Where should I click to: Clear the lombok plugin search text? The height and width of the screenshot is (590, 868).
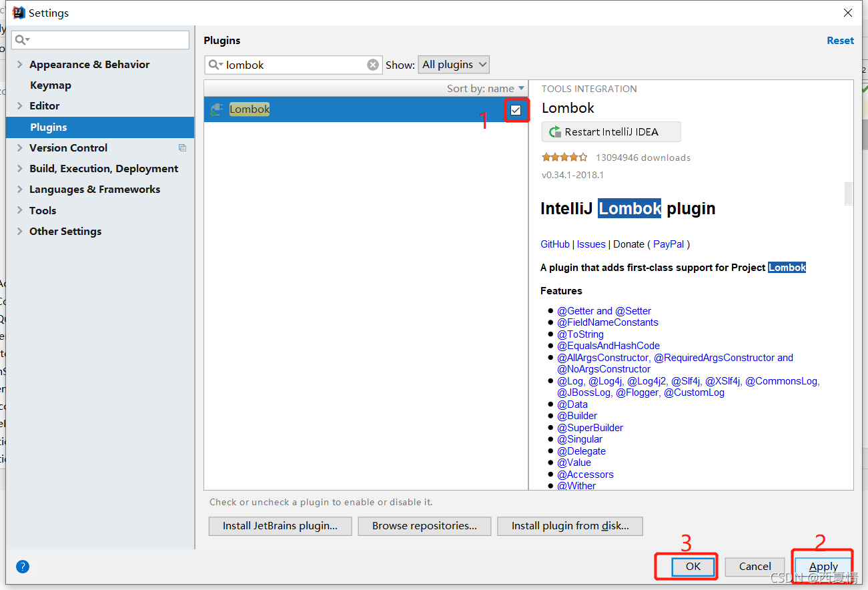[x=373, y=65]
